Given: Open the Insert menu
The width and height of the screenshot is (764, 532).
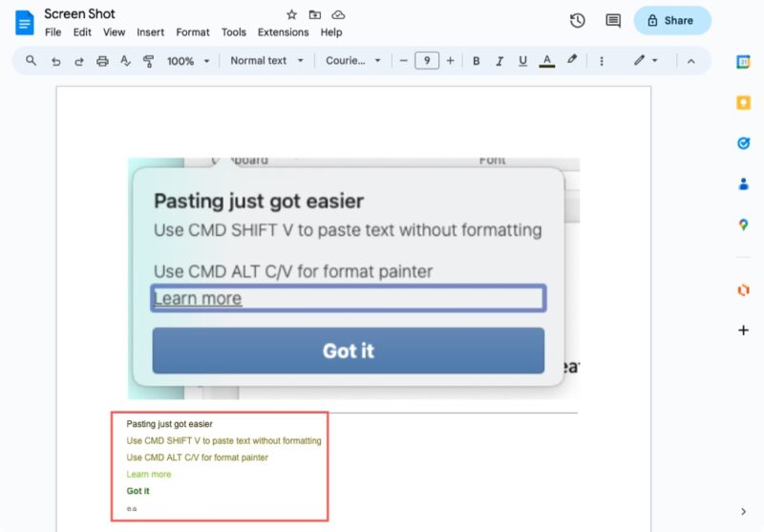Looking at the screenshot, I should click(150, 32).
